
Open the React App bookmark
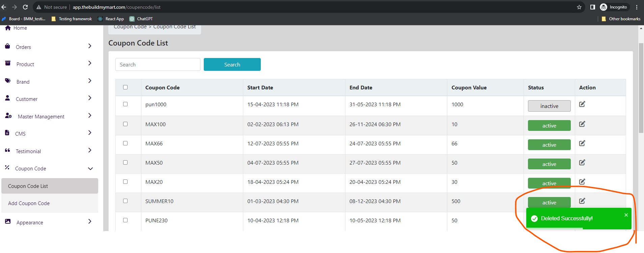pos(111,19)
